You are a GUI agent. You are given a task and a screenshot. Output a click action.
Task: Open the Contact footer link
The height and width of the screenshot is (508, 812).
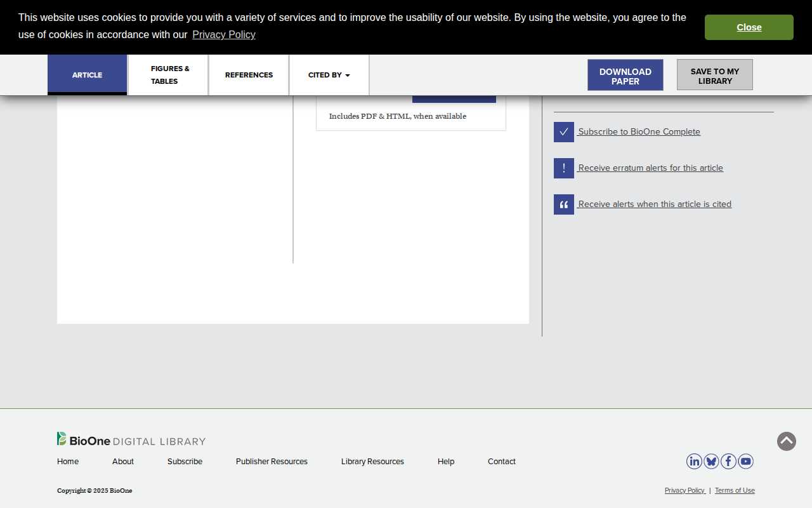[x=502, y=462]
